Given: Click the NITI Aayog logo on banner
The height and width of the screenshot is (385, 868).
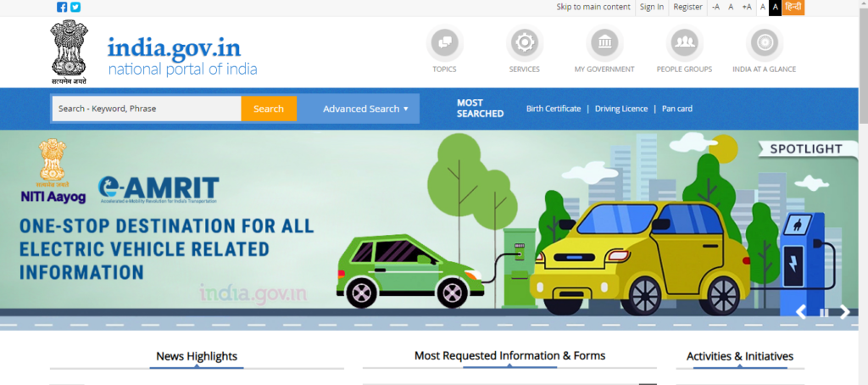Looking at the screenshot, I should (x=53, y=171).
